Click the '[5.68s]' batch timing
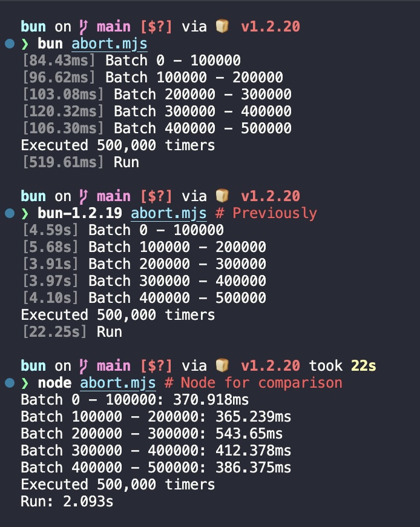The image size is (420, 527). click(x=50, y=247)
